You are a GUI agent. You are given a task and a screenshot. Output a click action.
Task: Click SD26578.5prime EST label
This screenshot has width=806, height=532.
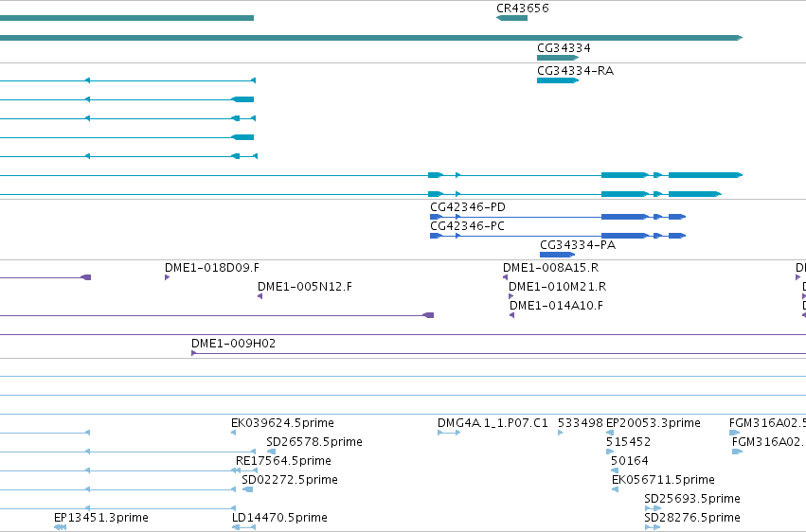pos(314,442)
